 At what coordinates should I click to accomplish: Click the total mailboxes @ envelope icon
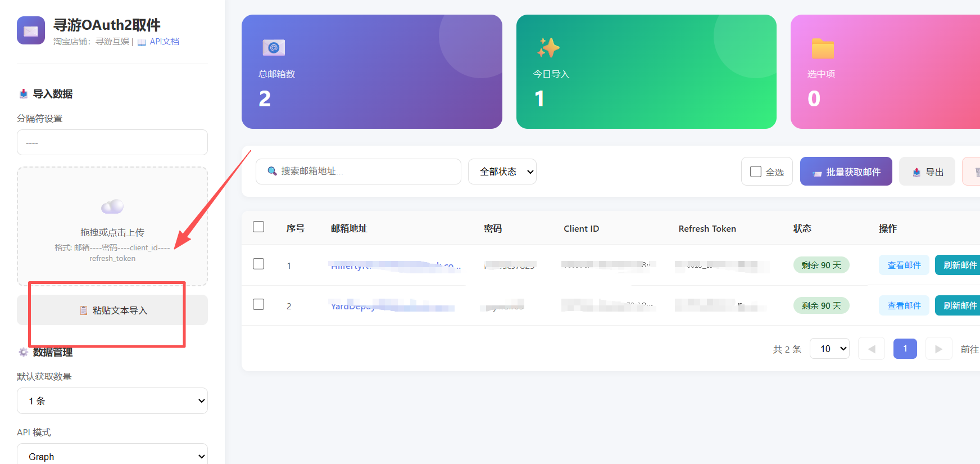[274, 48]
